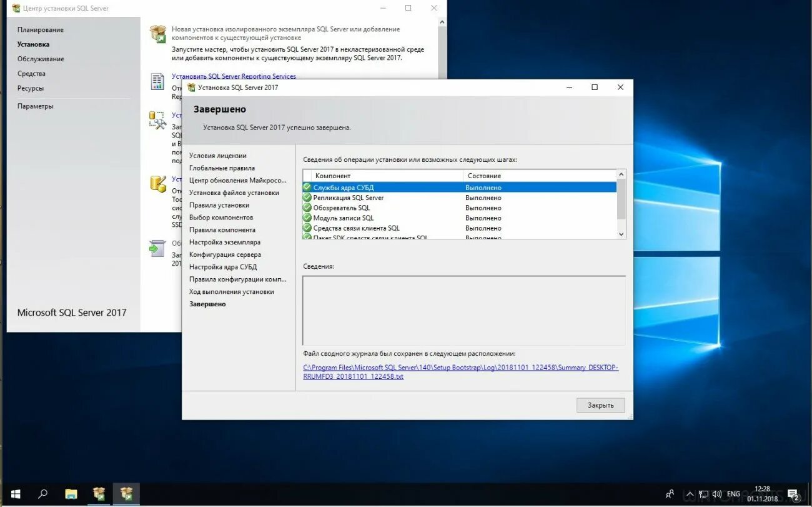Open Установить SQL Server Reporting Services link
812x507 pixels.
tap(234, 76)
